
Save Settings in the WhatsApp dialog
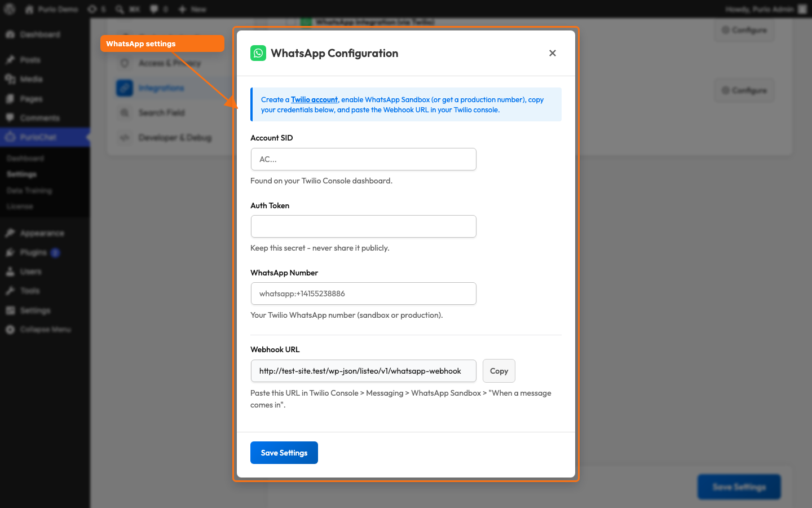[284, 453]
